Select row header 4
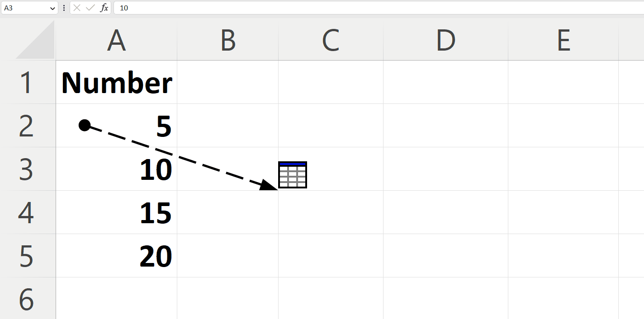 pos(28,212)
